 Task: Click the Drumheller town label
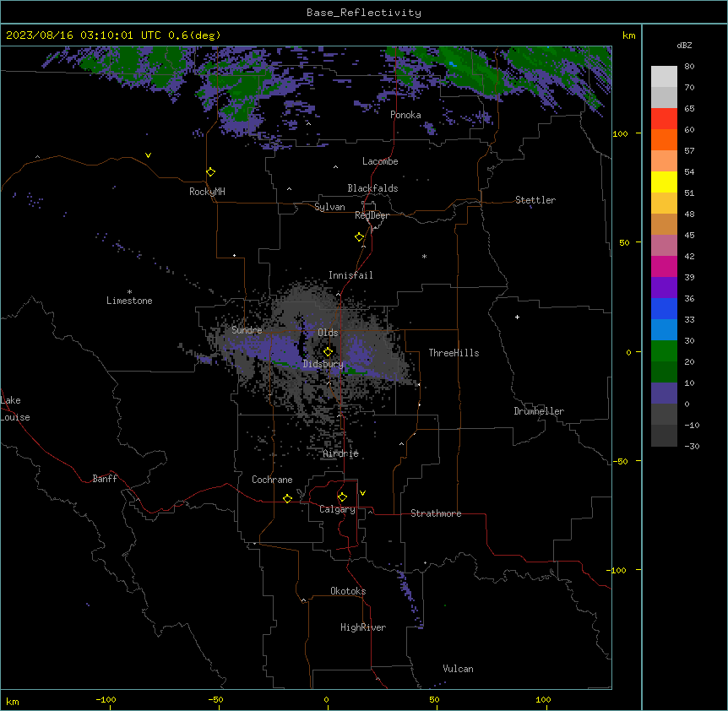point(539,411)
